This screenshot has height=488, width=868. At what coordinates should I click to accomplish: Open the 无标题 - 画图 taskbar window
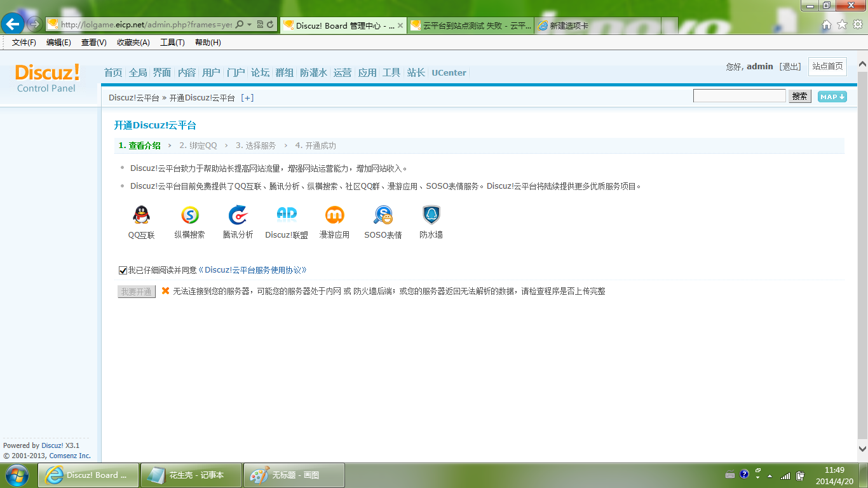(x=294, y=475)
